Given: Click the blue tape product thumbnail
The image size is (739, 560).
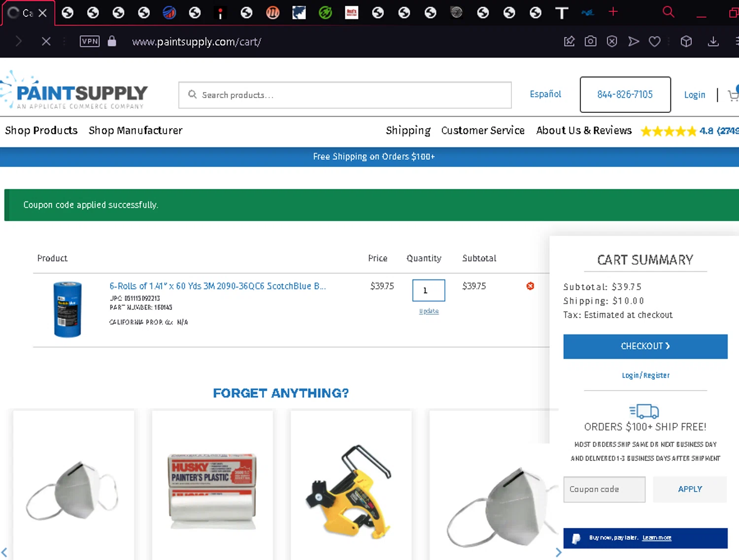Looking at the screenshot, I should tap(67, 309).
